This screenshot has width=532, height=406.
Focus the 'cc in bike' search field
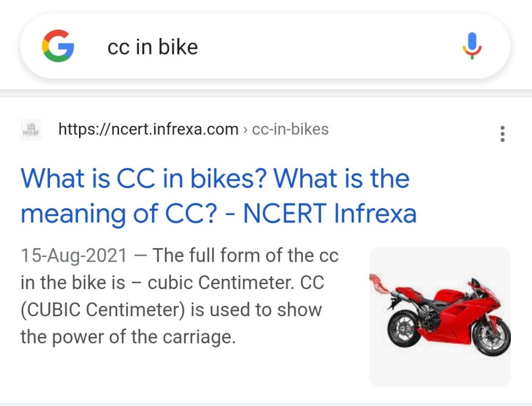265,46
